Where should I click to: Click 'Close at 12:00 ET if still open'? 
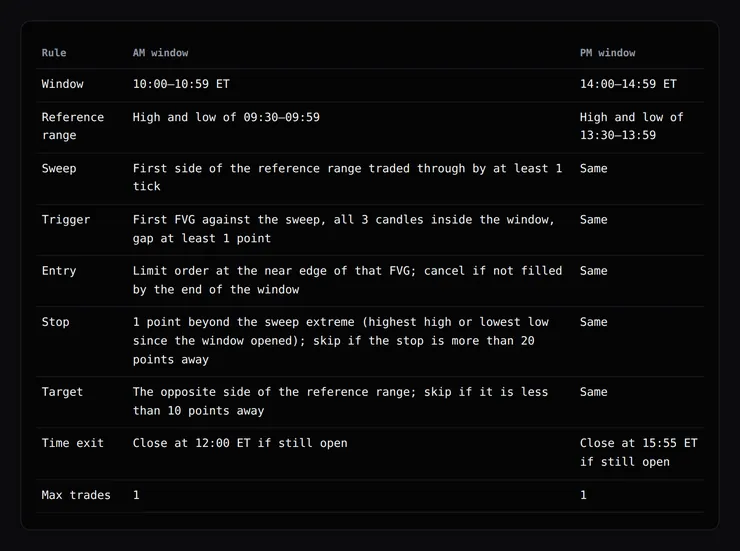[240, 443]
